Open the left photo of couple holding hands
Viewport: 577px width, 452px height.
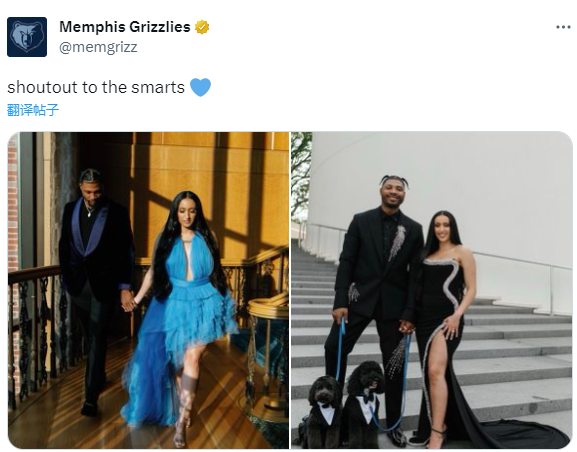(x=148, y=290)
